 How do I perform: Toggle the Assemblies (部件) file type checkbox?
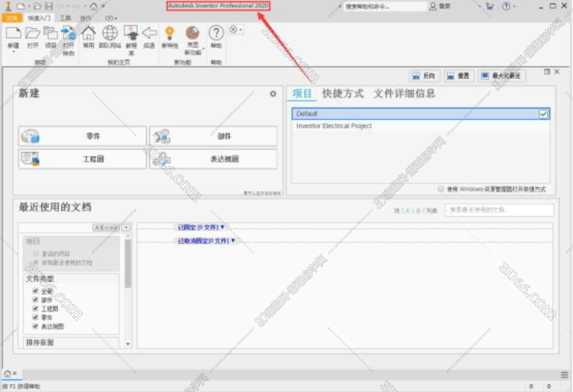pos(35,300)
